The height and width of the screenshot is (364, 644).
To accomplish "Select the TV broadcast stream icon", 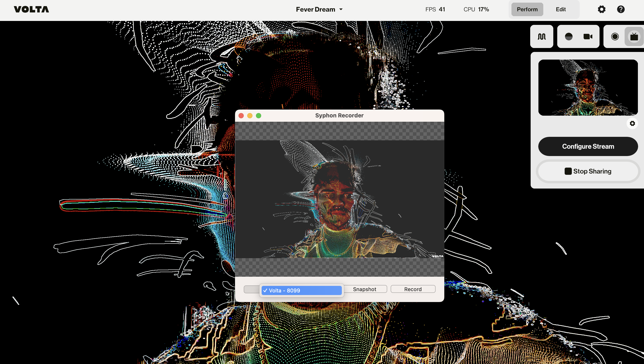I will pos(634,36).
